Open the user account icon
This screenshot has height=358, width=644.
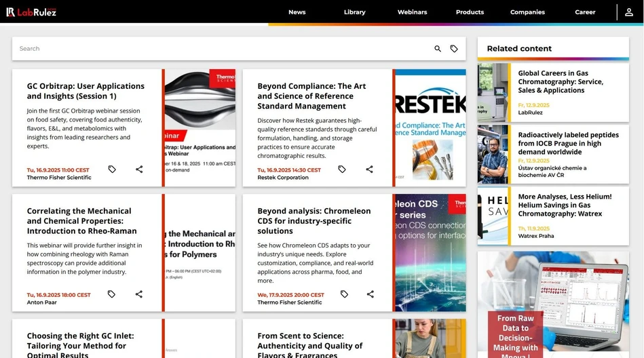click(x=629, y=12)
